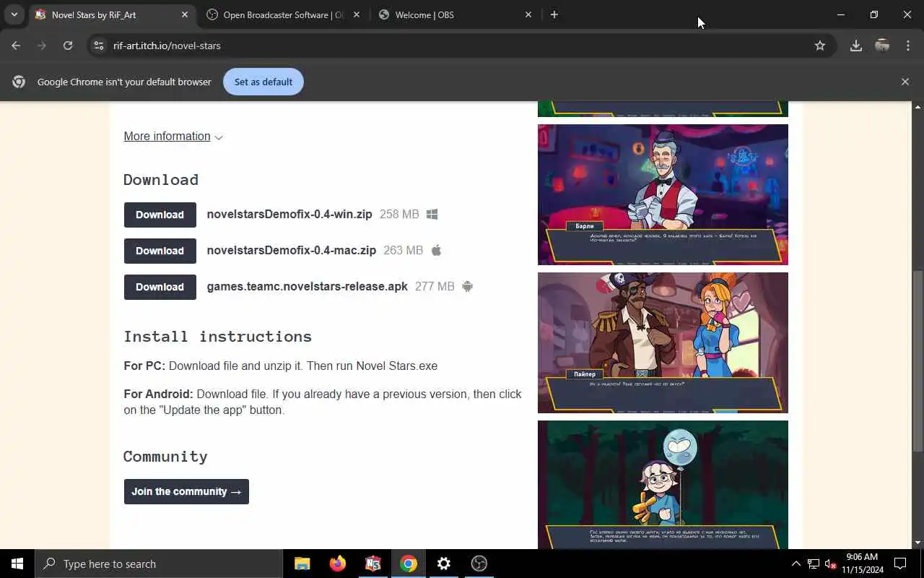Download novelstarsDemofix-0.4-win.zip

(x=160, y=215)
